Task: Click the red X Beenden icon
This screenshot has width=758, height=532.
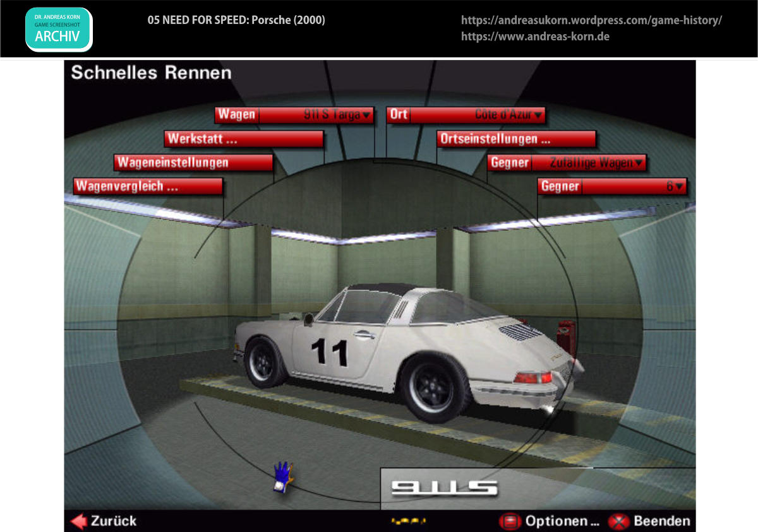Action: (618, 522)
